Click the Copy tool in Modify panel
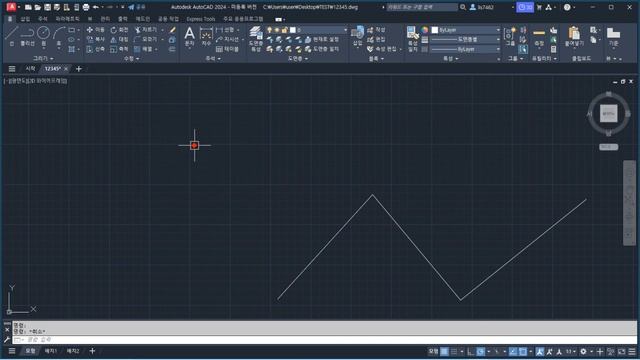640x360 pixels. (x=96, y=39)
